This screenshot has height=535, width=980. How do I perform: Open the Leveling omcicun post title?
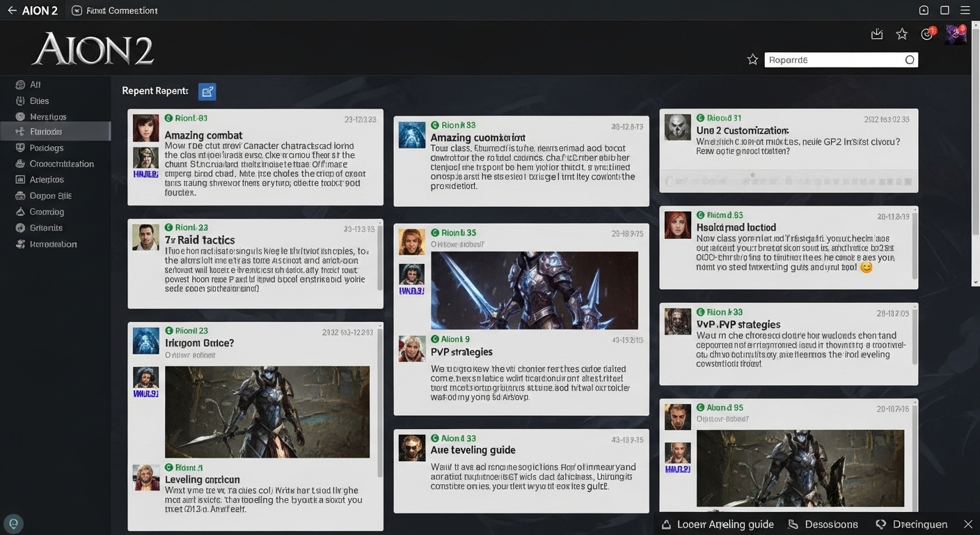(x=202, y=479)
